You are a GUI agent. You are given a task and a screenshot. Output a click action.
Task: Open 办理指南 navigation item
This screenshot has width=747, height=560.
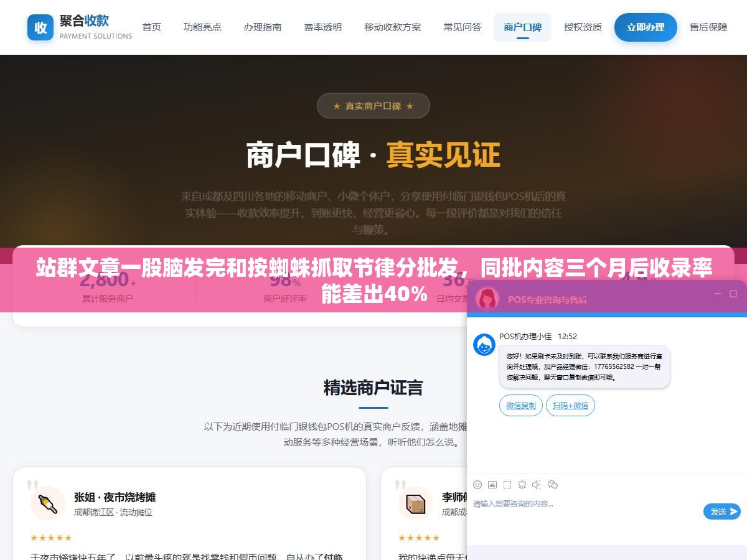pyautogui.click(x=263, y=27)
